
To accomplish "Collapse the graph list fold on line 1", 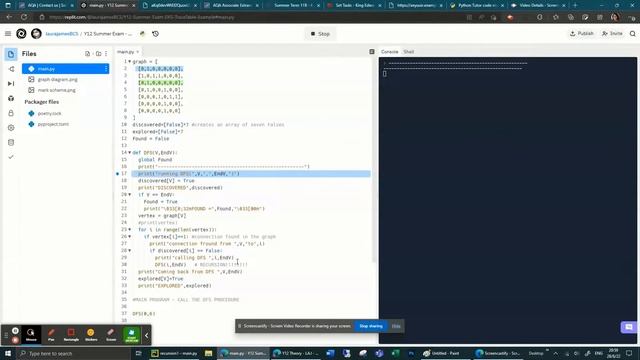I will tap(130, 62).
